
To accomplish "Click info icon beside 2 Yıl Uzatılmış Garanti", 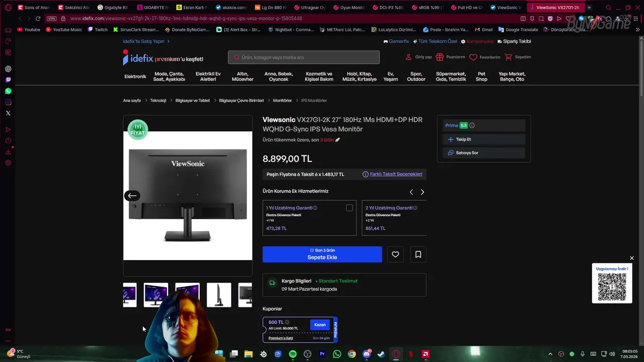I will tap(415, 208).
